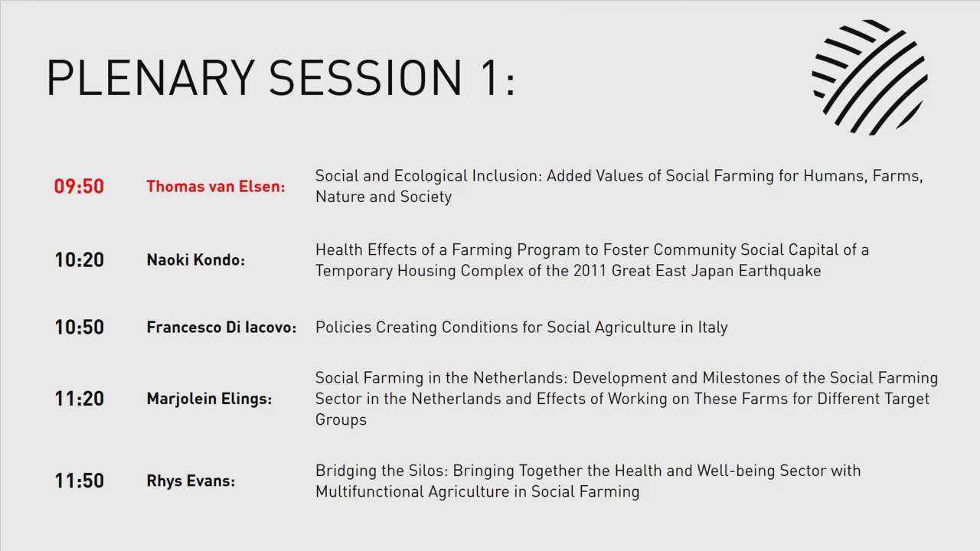This screenshot has width=980, height=551.
Task: Open the Social Farming in the Netherlands title
Action: coord(626,378)
